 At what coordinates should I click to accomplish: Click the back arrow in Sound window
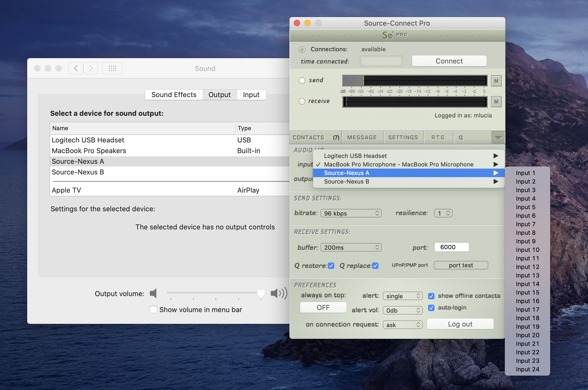pos(76,68)
